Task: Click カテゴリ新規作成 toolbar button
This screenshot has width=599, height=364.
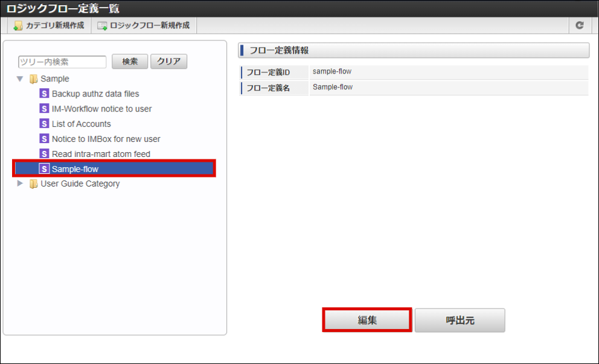Action: [x=49, y=25]
